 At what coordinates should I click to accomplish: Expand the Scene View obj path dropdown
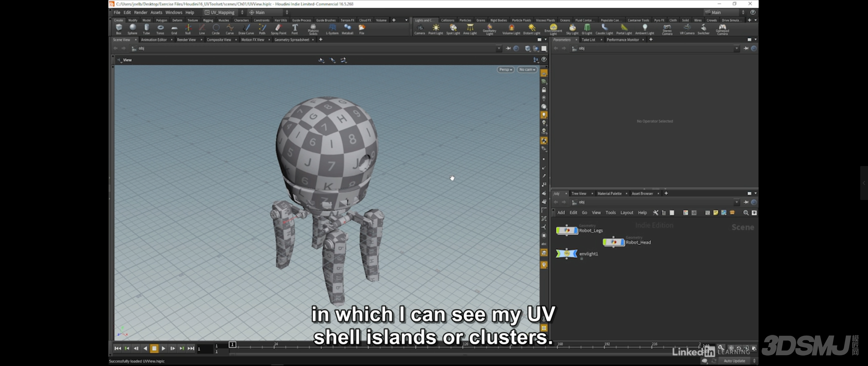coord(499,48)
